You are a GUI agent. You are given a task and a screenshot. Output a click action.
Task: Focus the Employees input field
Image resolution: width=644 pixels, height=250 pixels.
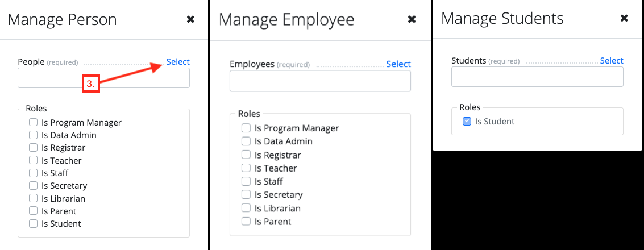(320, 81)
